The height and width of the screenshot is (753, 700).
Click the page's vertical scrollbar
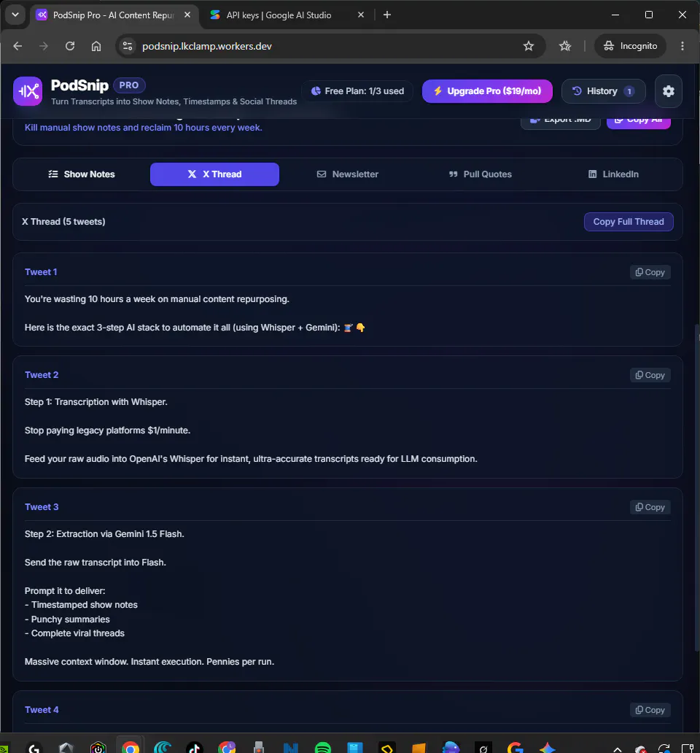[x=697, y=488]
